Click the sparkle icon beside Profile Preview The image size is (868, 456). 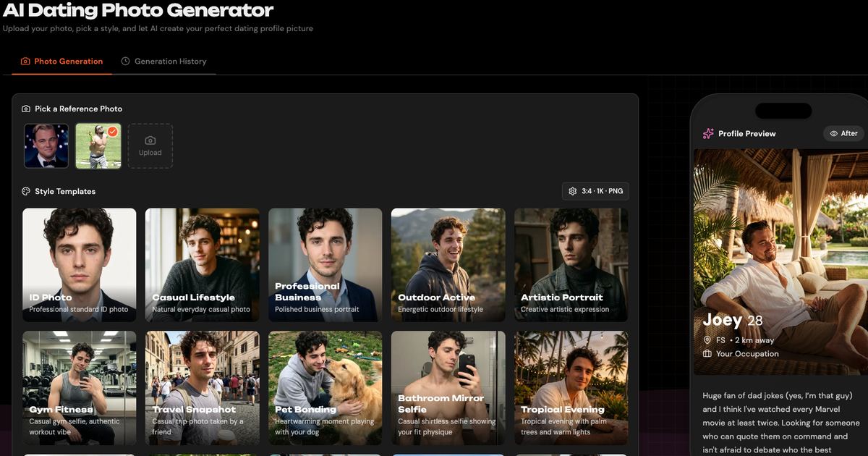(x=708, y=134)
